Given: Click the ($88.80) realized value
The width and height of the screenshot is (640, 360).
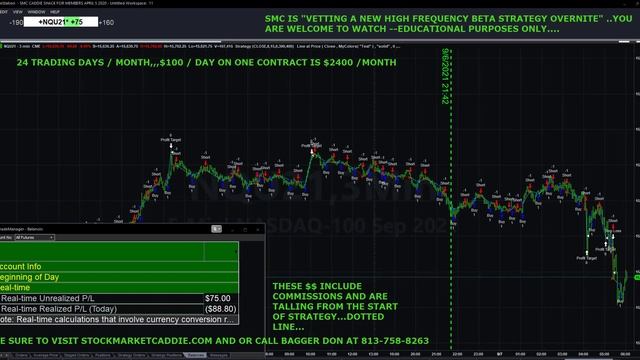Looking at the screenshot, I should point(220,309).
